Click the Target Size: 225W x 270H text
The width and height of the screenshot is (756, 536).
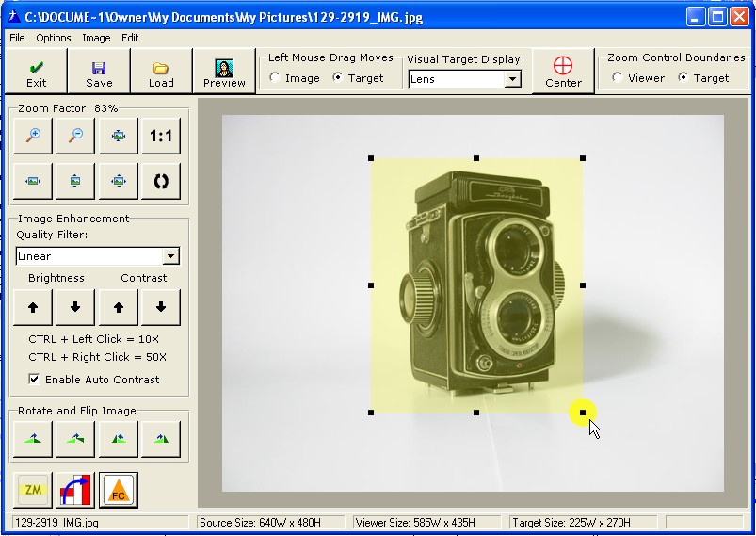click(x=571, y=523)
